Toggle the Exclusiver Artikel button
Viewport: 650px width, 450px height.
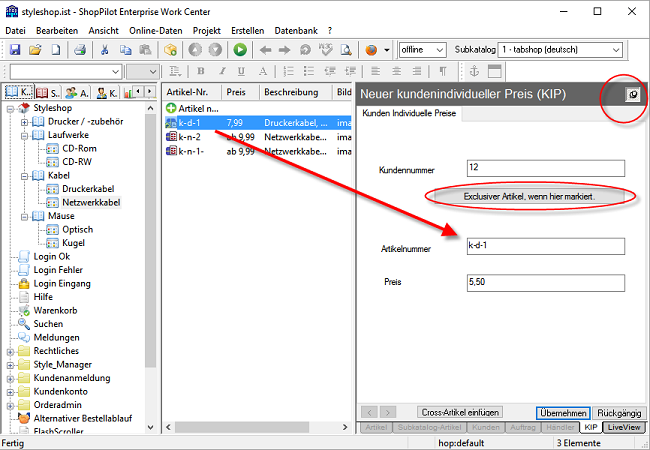pos(529,196)
